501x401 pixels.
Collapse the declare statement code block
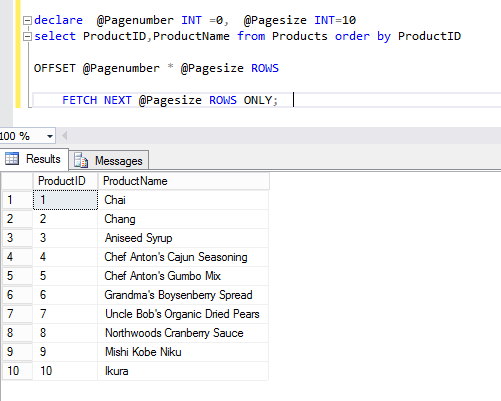click(x=27, y=20)
